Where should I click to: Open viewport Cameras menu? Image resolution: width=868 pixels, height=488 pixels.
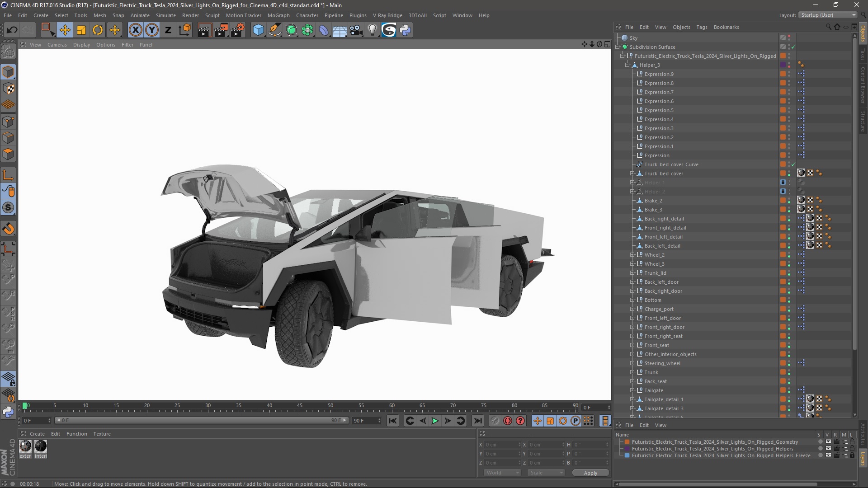tap(57, 45)
